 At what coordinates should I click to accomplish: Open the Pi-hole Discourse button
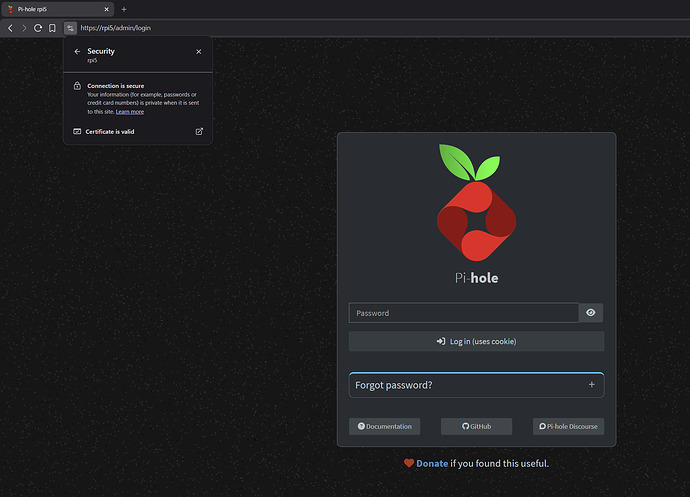[568, 426]
